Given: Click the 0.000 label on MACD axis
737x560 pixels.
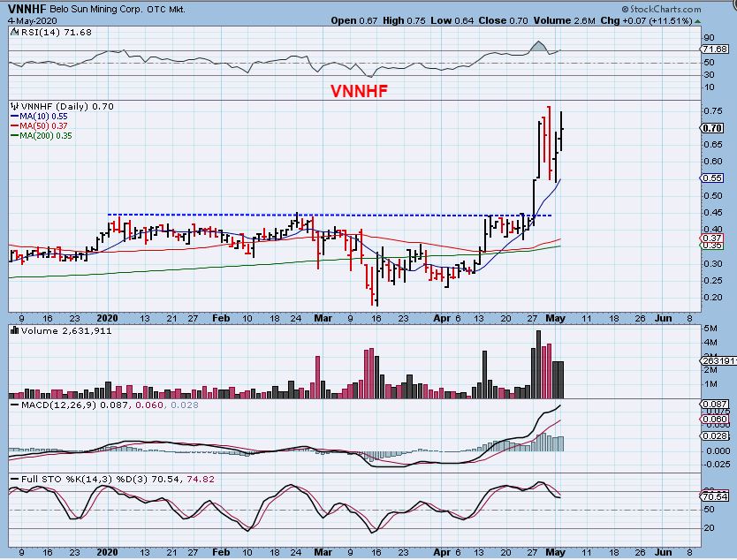Looking at the screenshot, I should [718, 451].
